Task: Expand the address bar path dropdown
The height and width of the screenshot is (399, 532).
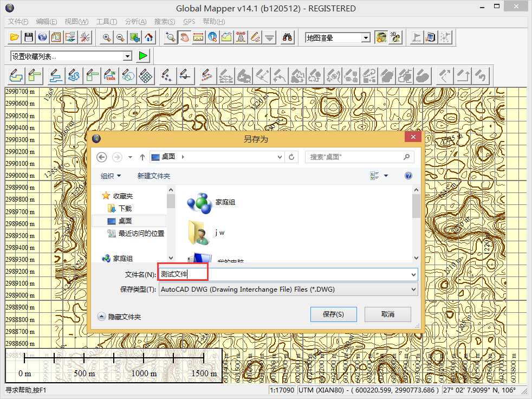Action: [280, 157]
